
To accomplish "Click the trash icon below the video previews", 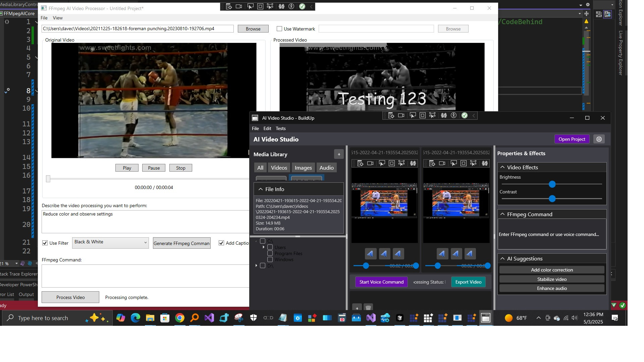I will [368, 308].
